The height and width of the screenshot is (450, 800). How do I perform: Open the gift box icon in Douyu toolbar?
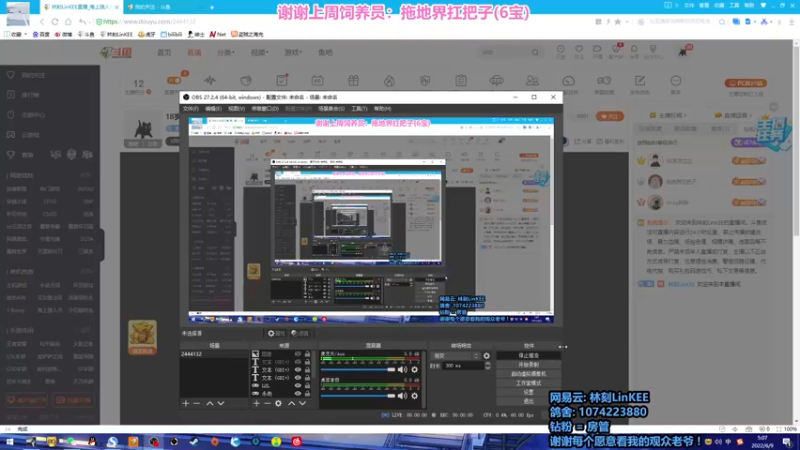[x=353, y=81]
